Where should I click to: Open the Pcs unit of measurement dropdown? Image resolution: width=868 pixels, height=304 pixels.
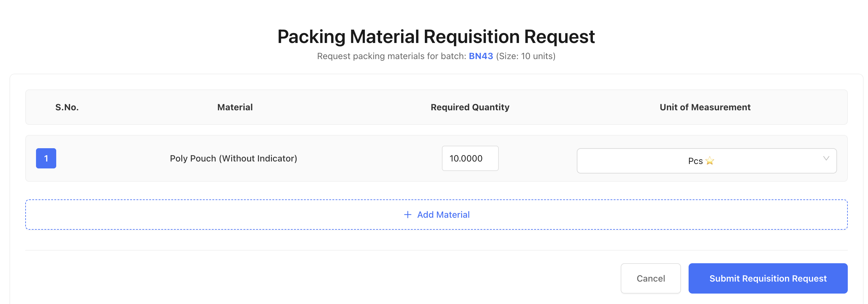click(706, 161)
